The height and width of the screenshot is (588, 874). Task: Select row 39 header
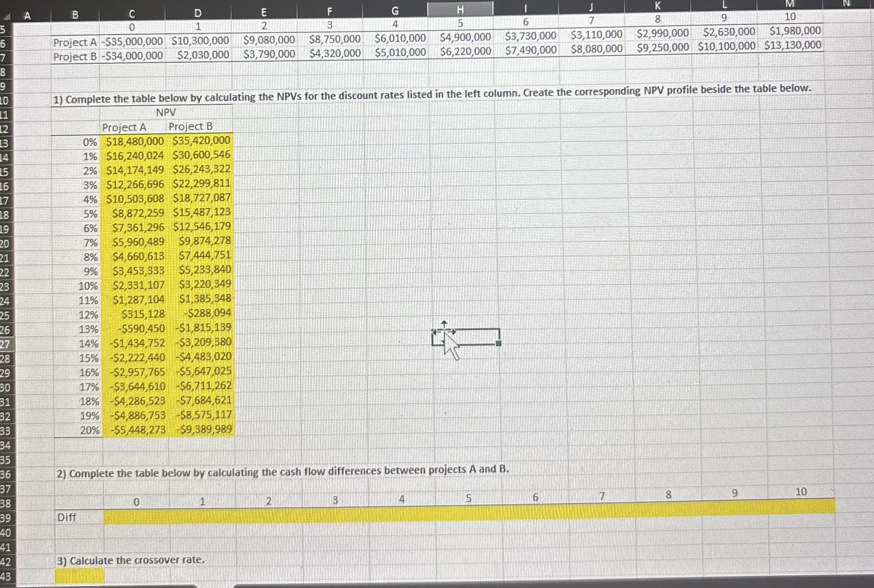point(5,518)
